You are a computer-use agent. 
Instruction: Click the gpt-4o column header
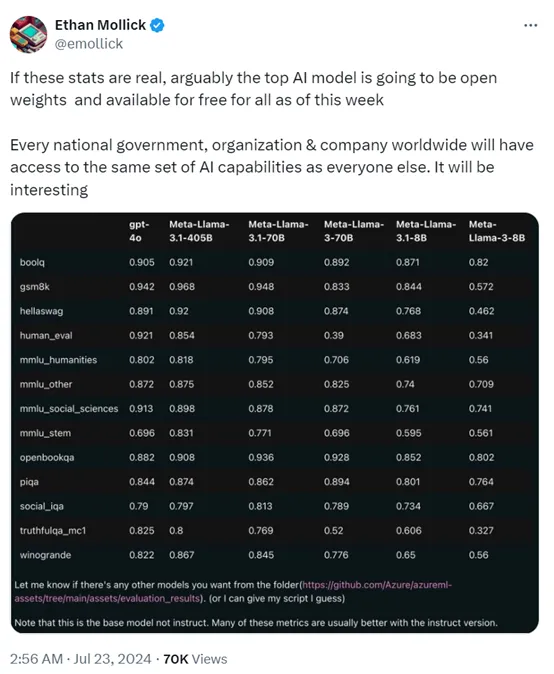click(139, 231)
